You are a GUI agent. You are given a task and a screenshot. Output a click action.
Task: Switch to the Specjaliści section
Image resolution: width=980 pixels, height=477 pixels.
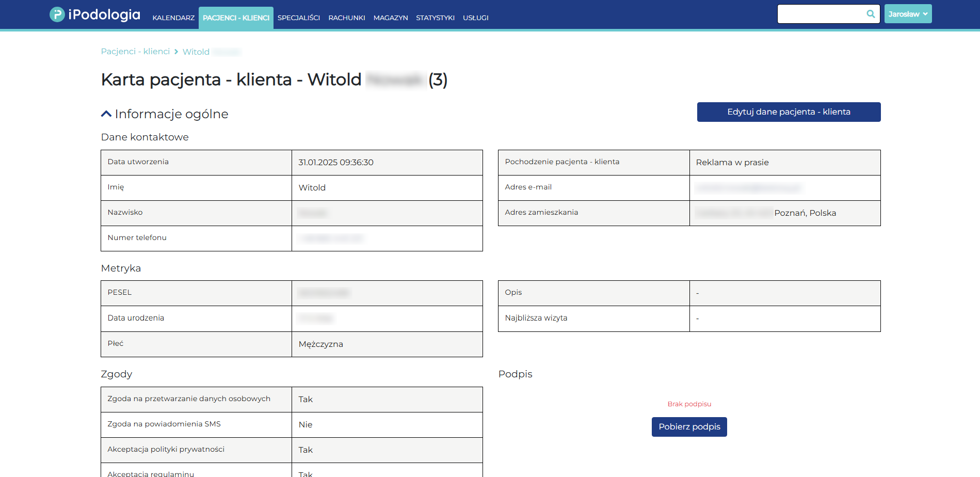(299, 18)
